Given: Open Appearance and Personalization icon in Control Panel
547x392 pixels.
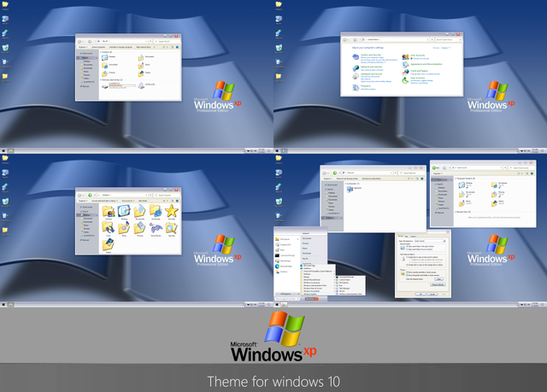Looking at the screenshot, I should click(405, 64).
